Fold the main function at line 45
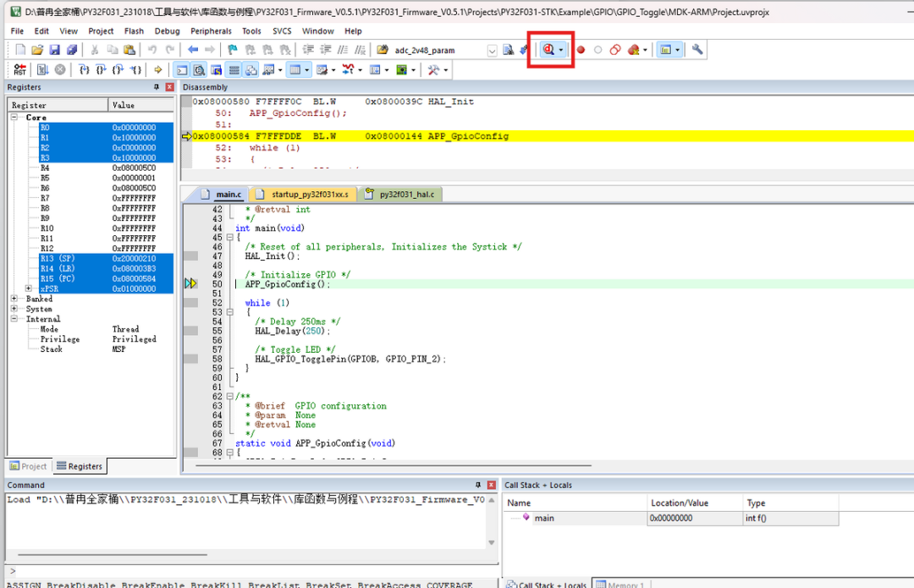 click(230, 238)
